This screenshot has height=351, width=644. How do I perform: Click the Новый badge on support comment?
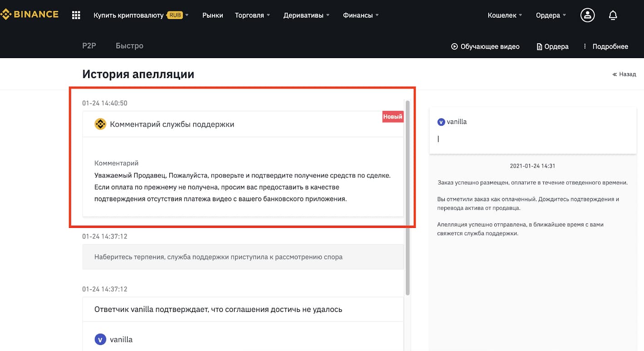393,117
